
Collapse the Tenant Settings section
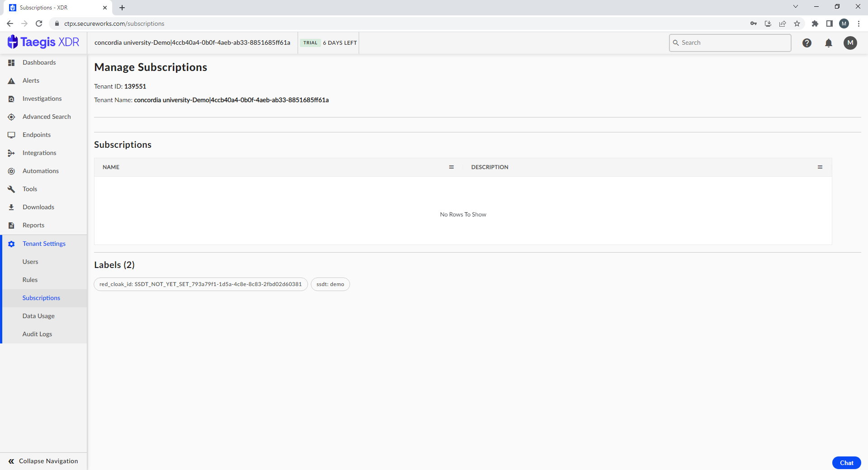pyautogui.click(x=44, y=244)
